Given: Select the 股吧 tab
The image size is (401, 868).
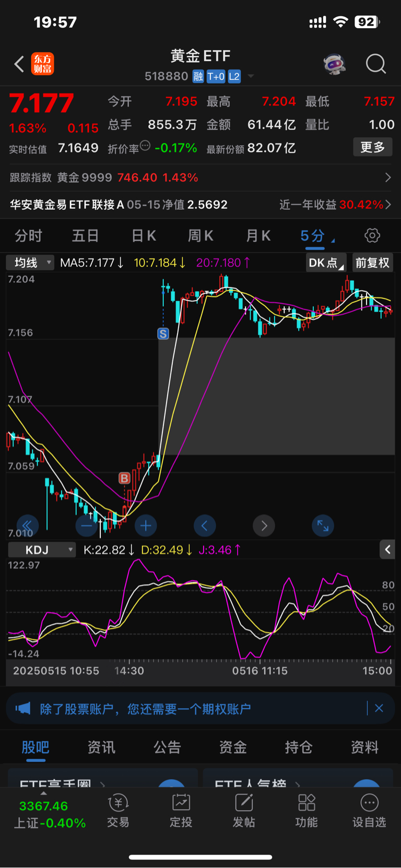Looking at the screenshot, I should tap(36, 747).
